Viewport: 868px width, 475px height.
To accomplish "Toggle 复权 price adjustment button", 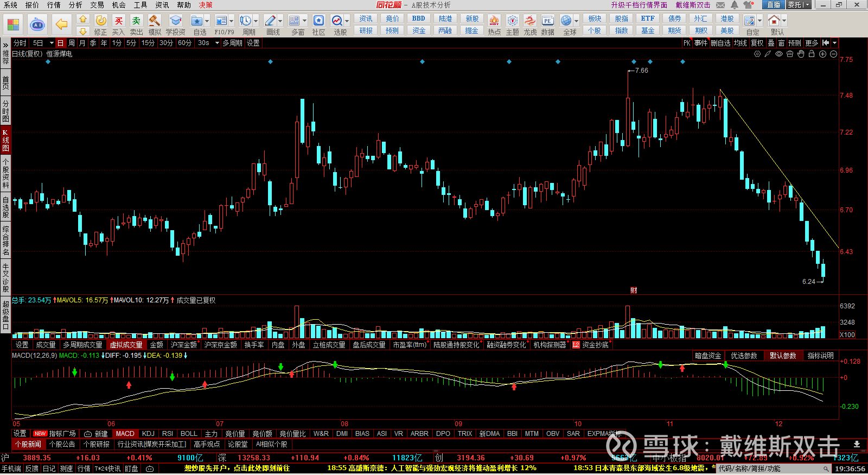I will [757, 43].
